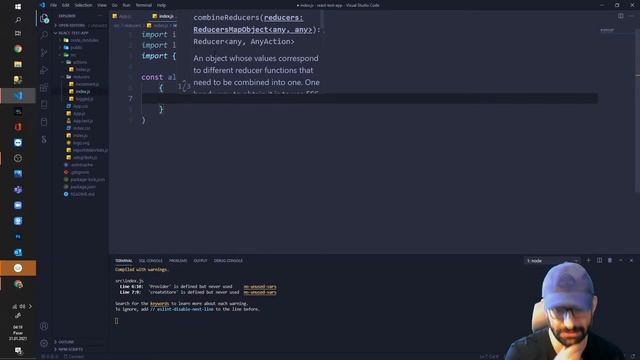Open Outlook from taskbar
The width and height of the screenshot is (640, 360).
tap(18, 252)
